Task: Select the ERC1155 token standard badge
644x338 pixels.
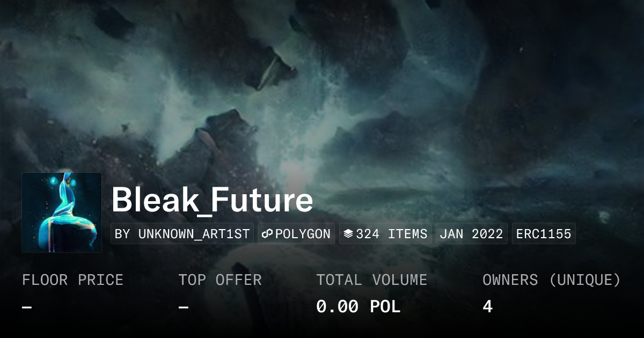Action: pos(544,234)
